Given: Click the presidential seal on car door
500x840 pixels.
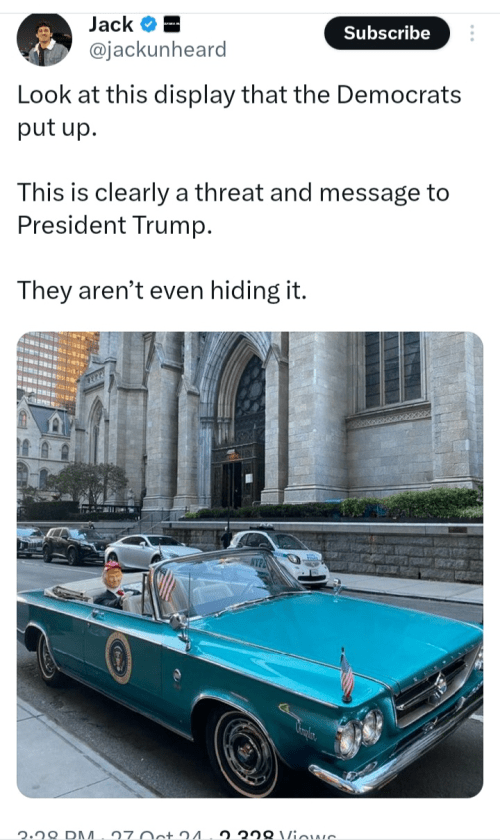Looking at the screenshot, I should click(x=118, y=657).
